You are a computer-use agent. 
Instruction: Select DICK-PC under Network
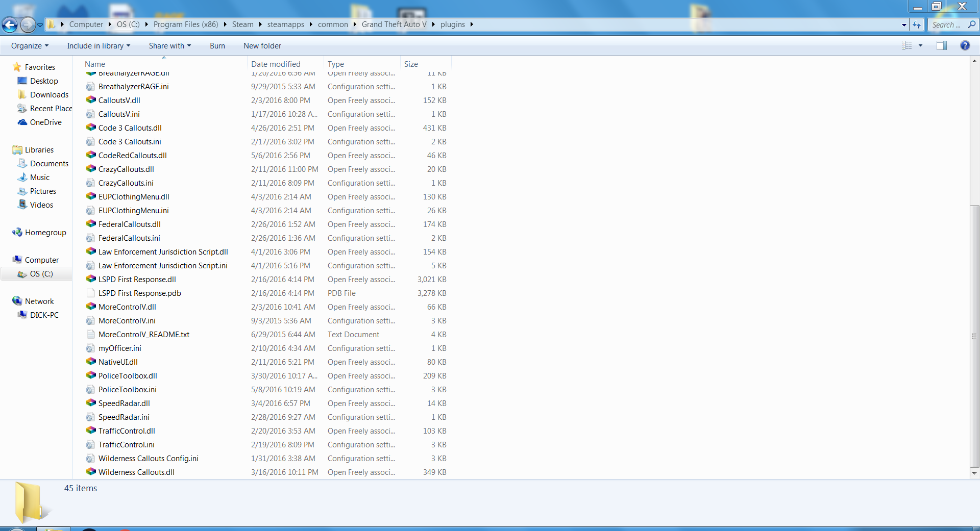44,315
